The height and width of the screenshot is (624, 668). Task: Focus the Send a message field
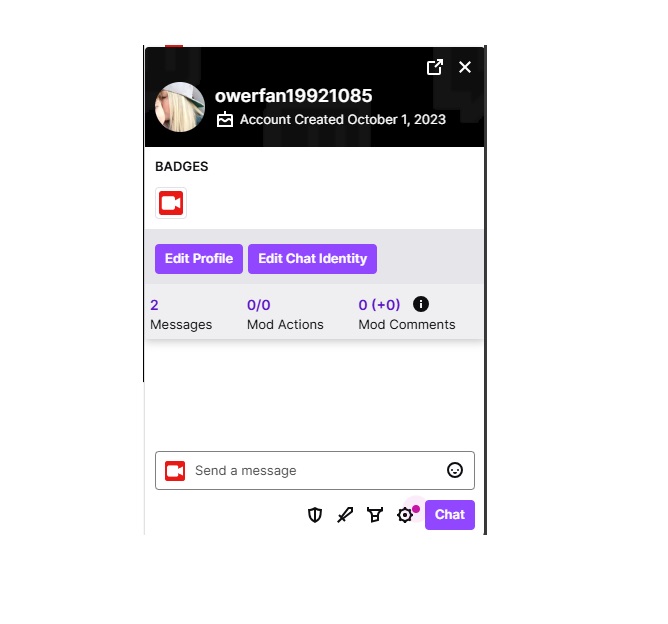(315, 470)
